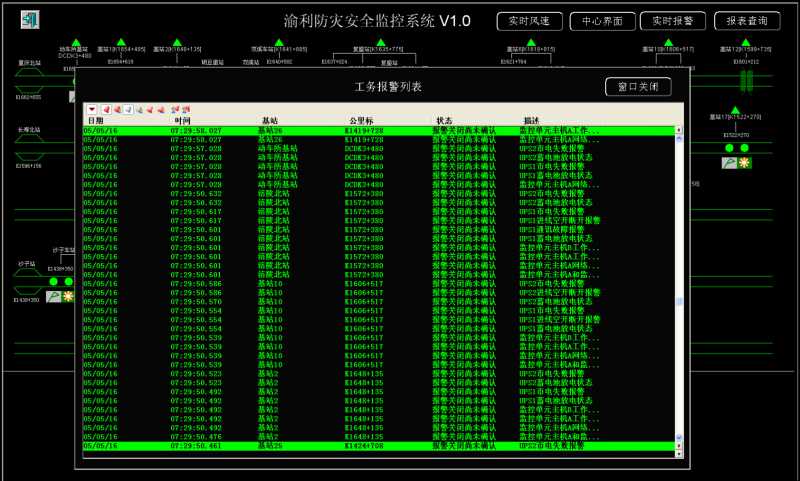Open 实时风速 view

click(530, 21)
